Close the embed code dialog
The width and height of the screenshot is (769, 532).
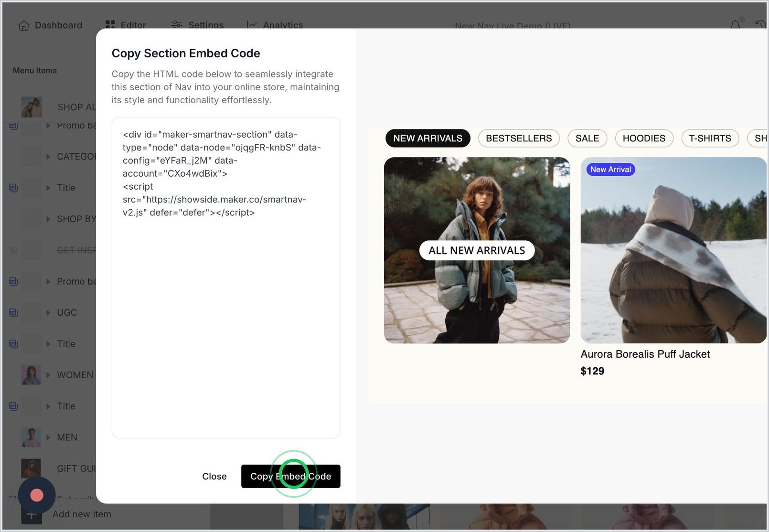coord(214,476)
